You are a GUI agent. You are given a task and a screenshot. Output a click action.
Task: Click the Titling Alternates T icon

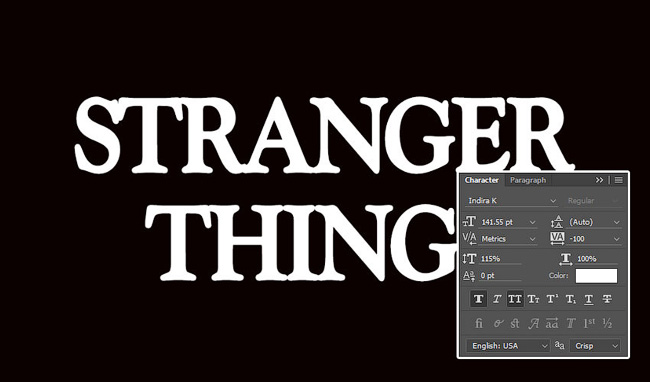click(x=571, y=323)
